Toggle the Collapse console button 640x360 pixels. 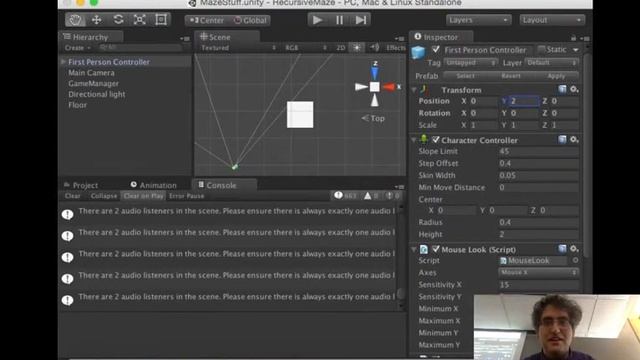[x=104, y=196]
